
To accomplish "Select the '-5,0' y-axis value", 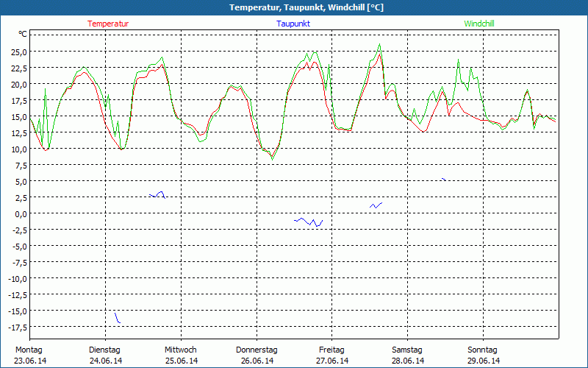I will tap(20, 247).
